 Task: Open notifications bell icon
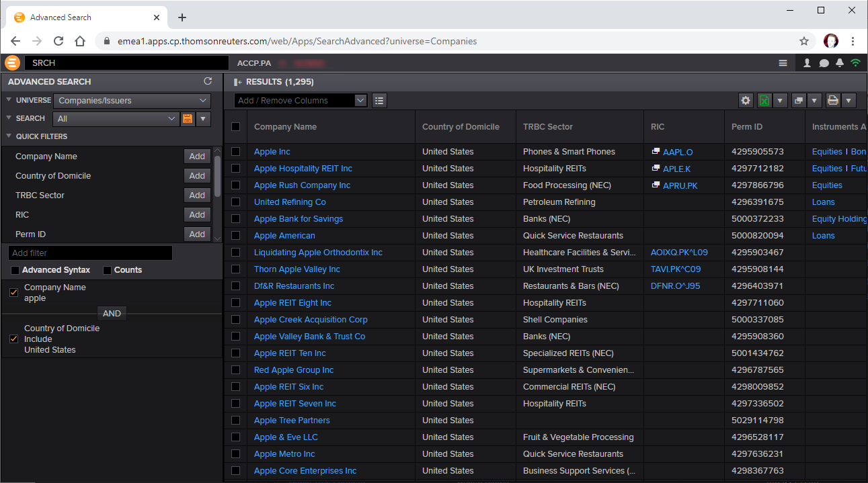(840, 63)
